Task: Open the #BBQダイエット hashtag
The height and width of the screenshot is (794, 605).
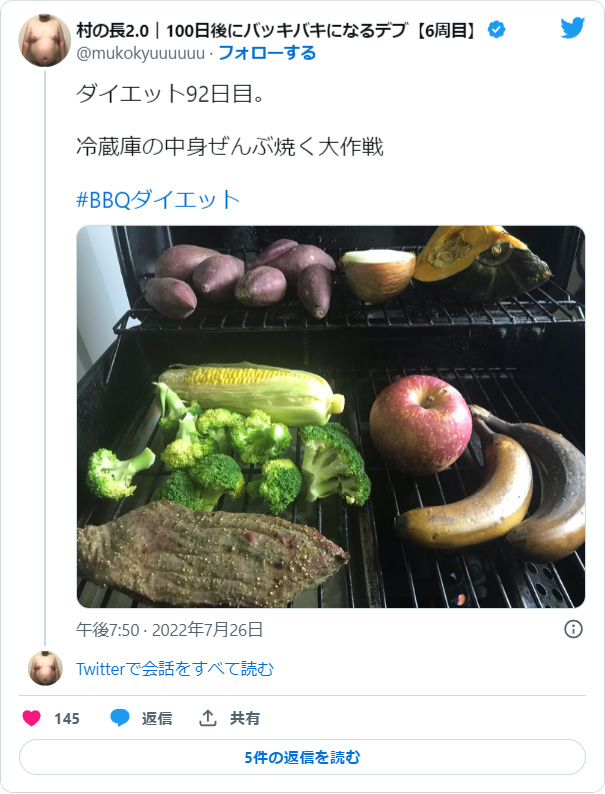Action: [x=158, y=198]
